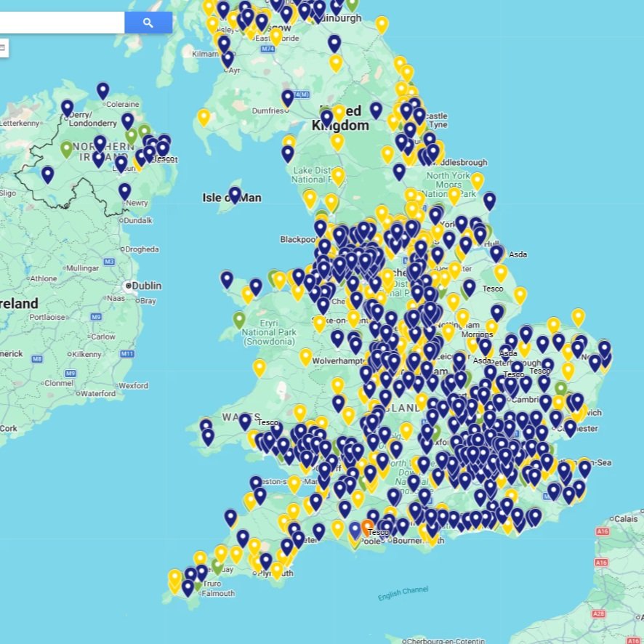Open the dark blue pin on Isle of Man

pyautogui.click(x=235, y=195)
